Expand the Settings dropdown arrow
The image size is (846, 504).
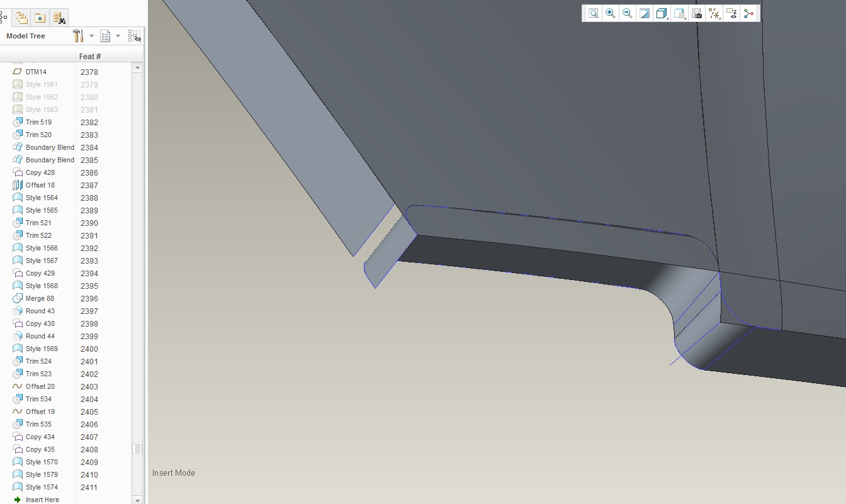click(x=92, y=36)
